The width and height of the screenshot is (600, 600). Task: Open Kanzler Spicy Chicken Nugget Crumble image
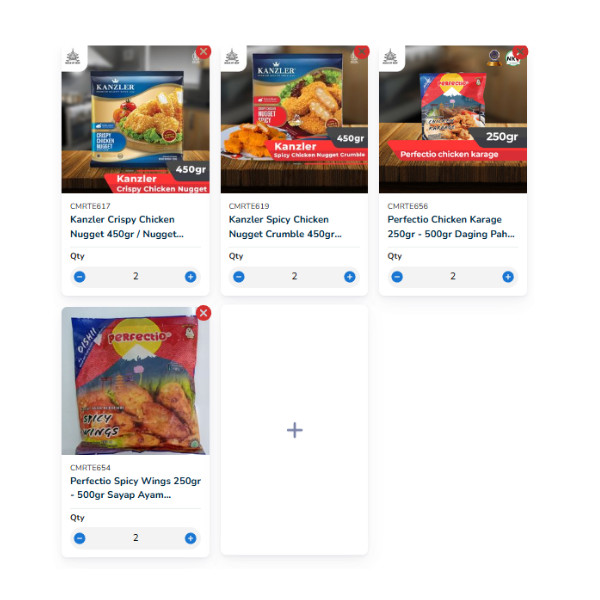294,119
